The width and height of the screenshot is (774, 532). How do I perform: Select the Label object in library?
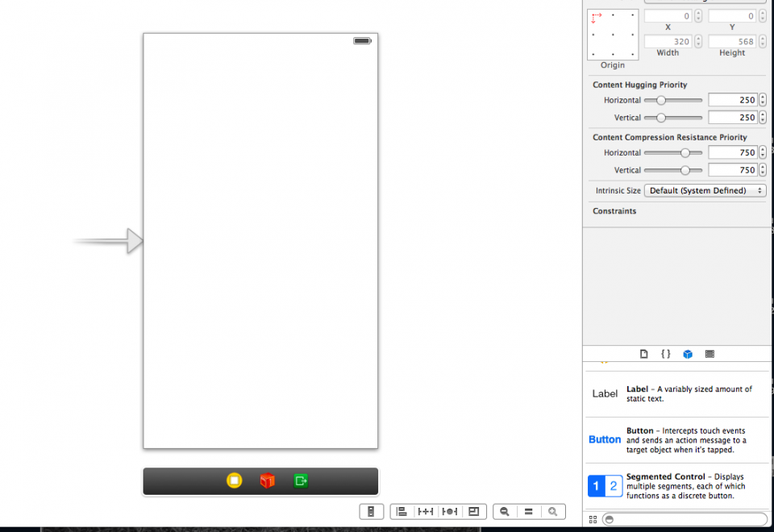676,394
